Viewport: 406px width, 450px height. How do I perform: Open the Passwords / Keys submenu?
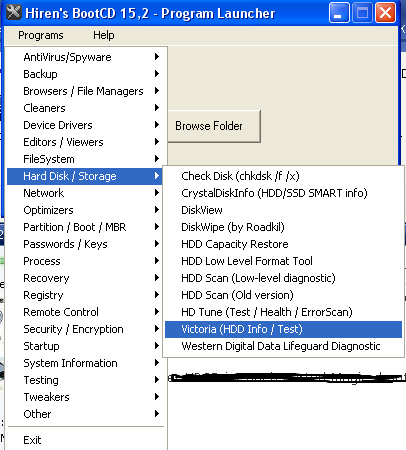85,244
